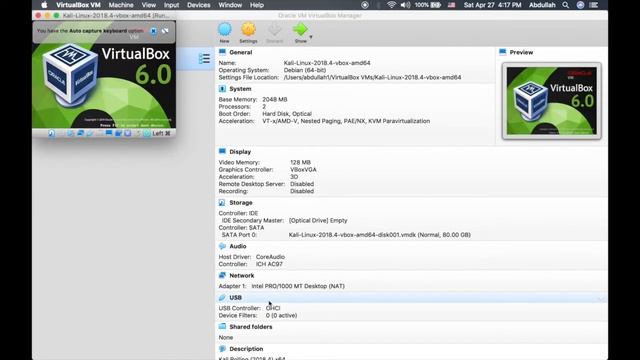
Task: Open the Machine menu
Action: click(x=121, y=5)
